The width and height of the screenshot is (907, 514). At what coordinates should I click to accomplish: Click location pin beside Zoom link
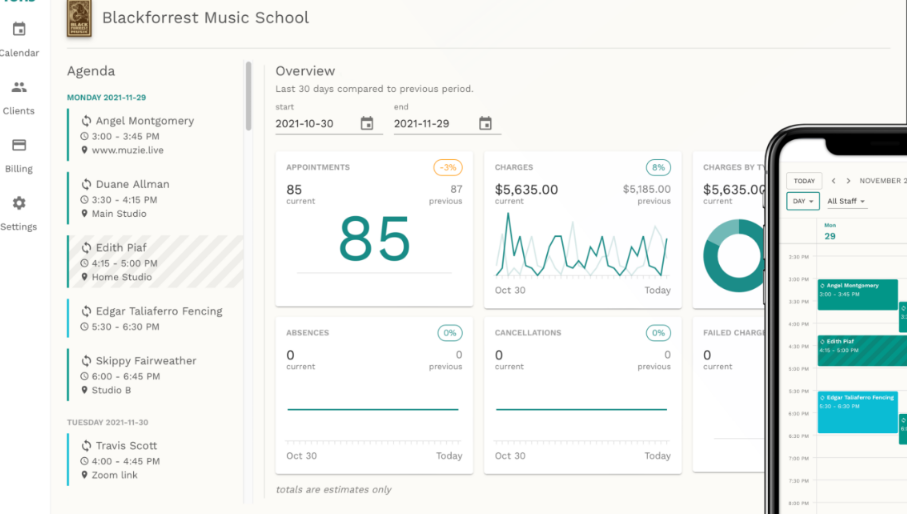tap(84, 475)
